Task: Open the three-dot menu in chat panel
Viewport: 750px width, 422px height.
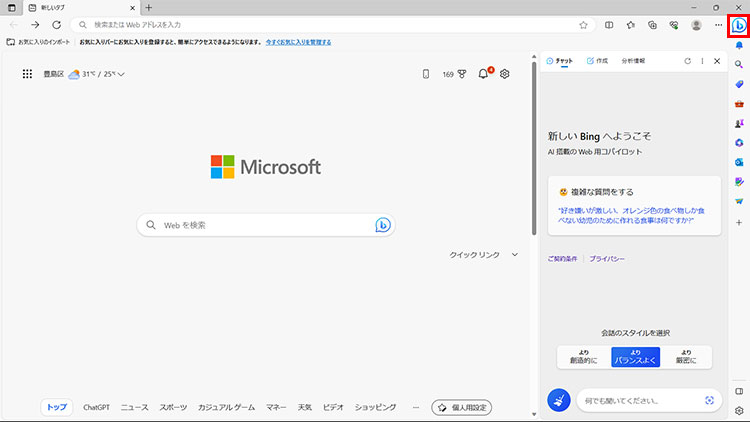Action: [x=702, y=61]
